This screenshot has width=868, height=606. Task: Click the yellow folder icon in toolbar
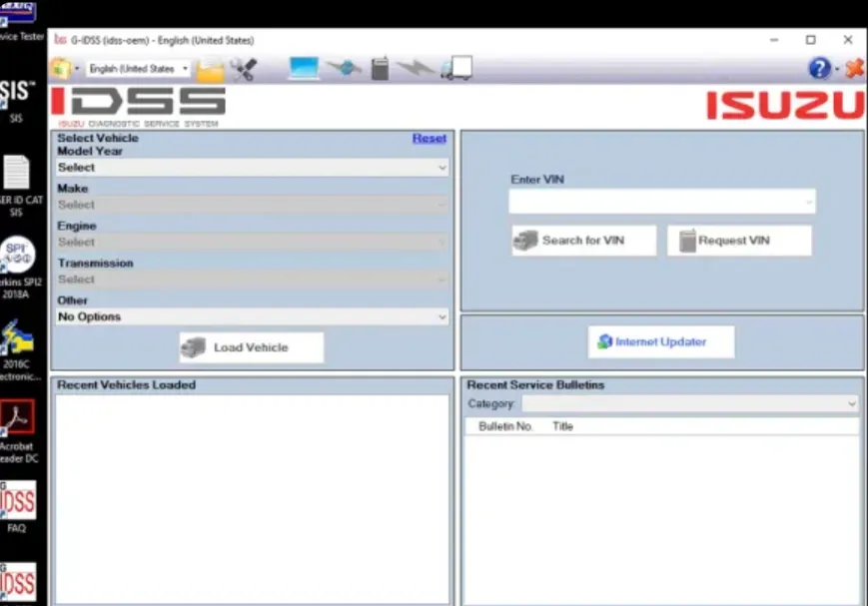pyautogui.click(x=210, y=69)
